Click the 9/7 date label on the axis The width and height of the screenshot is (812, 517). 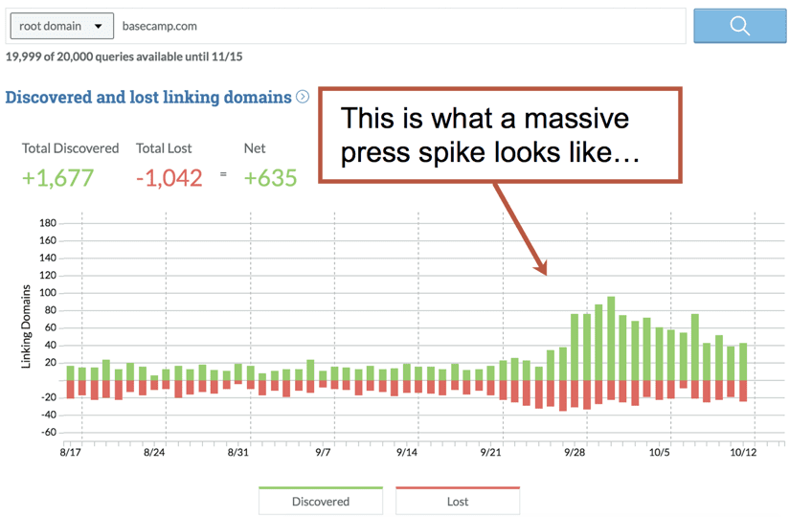323,452
